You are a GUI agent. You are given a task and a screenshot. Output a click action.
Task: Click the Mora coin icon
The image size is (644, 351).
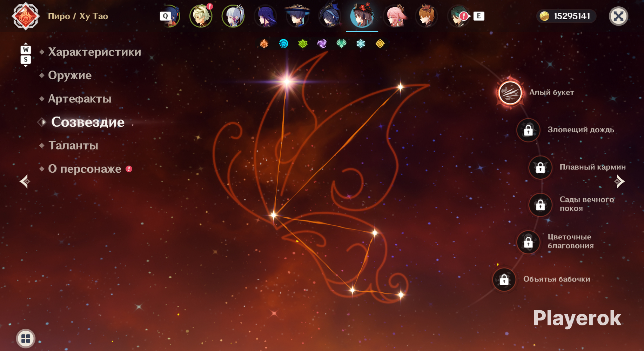[x=544, y=16]
